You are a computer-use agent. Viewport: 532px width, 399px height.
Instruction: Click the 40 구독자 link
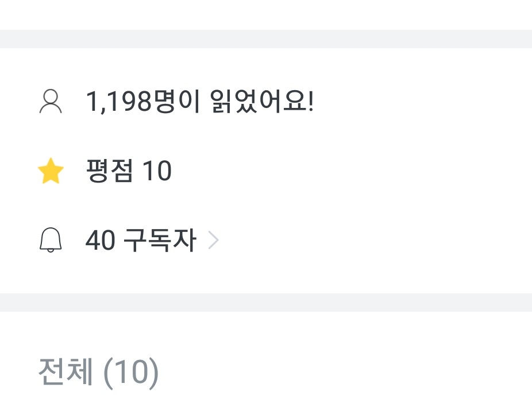(140, 241)
